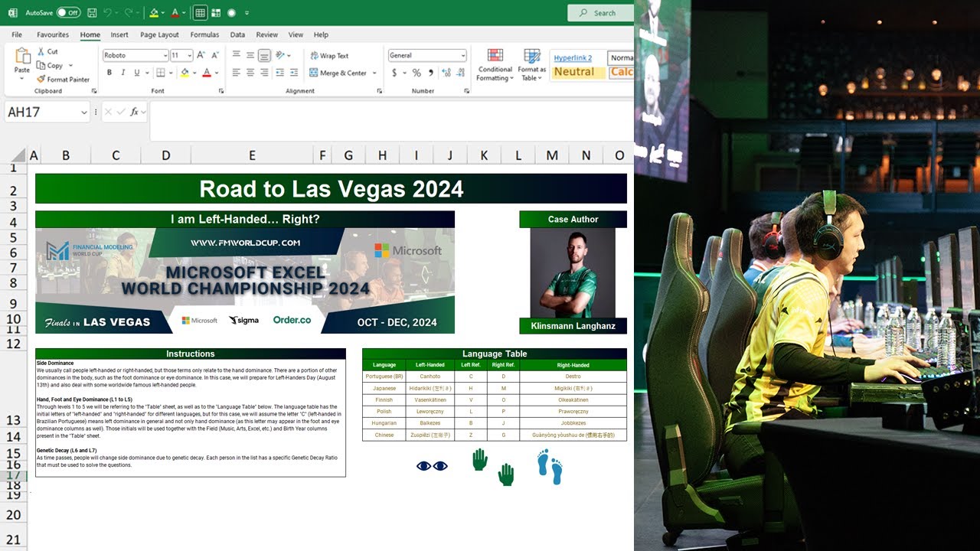Open Font group dialog launcher
The width and height of the screenshot is (980, 551).
[x=221, y=91]
